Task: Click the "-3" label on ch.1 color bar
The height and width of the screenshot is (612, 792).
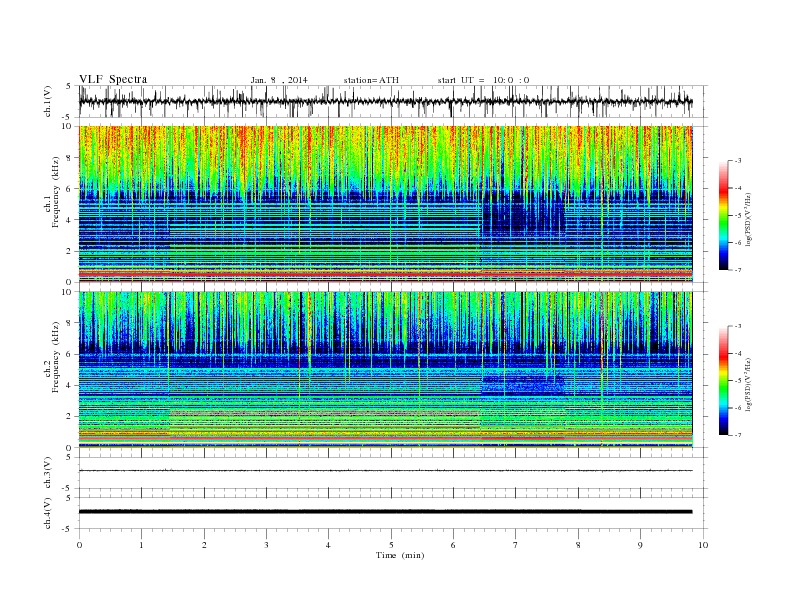Action: point(737,161)
